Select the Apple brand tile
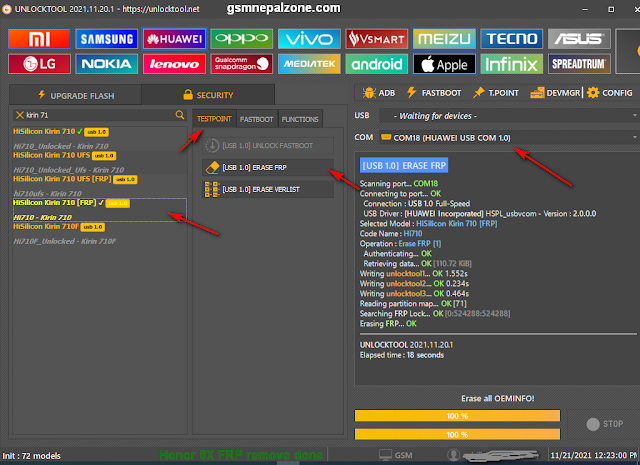The height and width of the screenshot is (465, 640). point(444,64)
